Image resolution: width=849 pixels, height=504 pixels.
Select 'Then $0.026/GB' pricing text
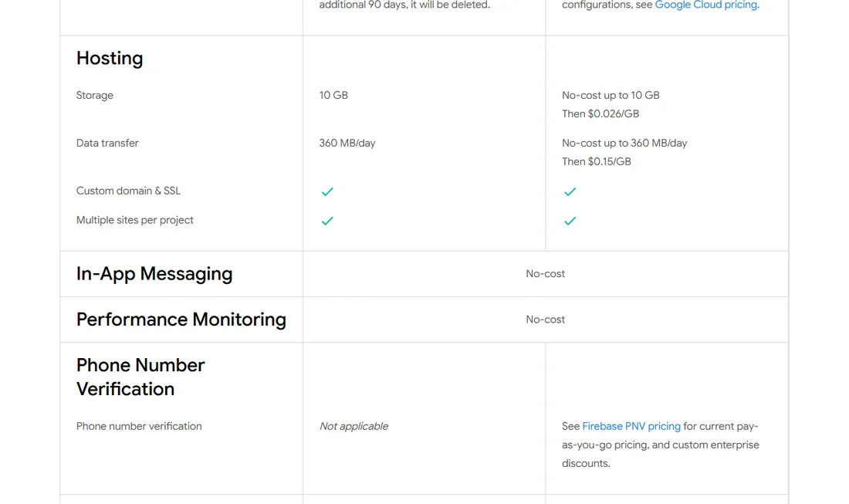[x=600, y=113]
